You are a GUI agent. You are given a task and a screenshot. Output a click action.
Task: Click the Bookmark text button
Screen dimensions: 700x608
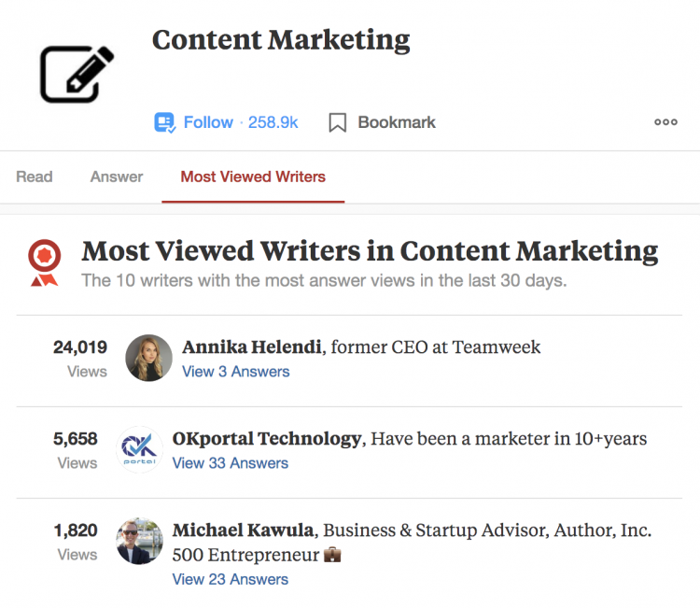(397, 122)
